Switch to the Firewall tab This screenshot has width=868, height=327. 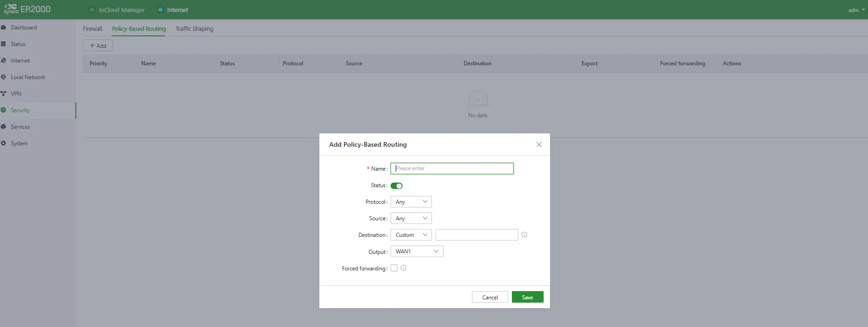92,29
